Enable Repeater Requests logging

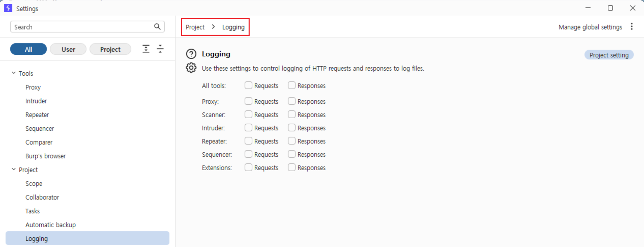coord(249,141)
